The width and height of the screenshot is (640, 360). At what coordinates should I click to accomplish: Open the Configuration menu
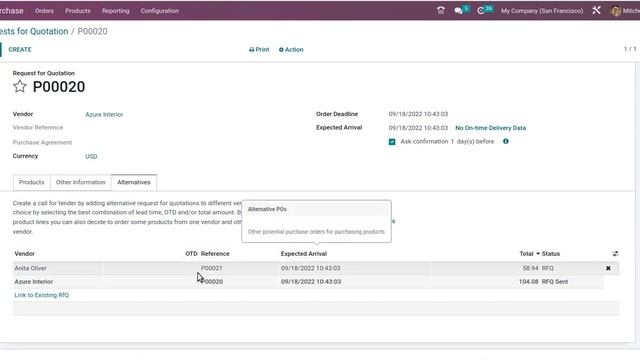(160, 11)
